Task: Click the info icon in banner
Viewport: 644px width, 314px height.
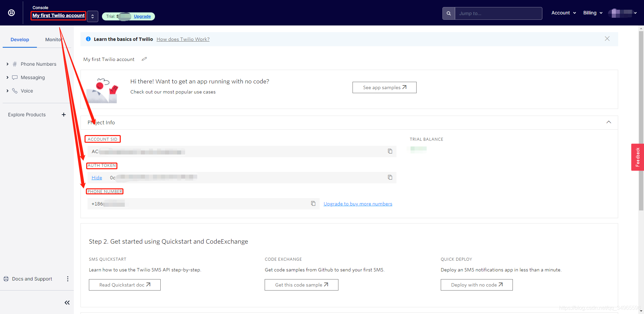Action: coord(88,39)
